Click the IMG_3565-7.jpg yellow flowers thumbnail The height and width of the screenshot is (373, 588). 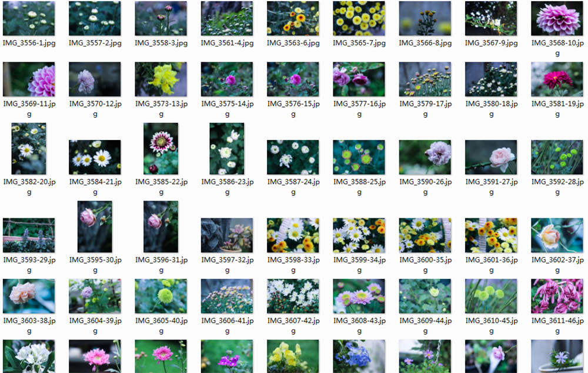[x=359, y=18]
